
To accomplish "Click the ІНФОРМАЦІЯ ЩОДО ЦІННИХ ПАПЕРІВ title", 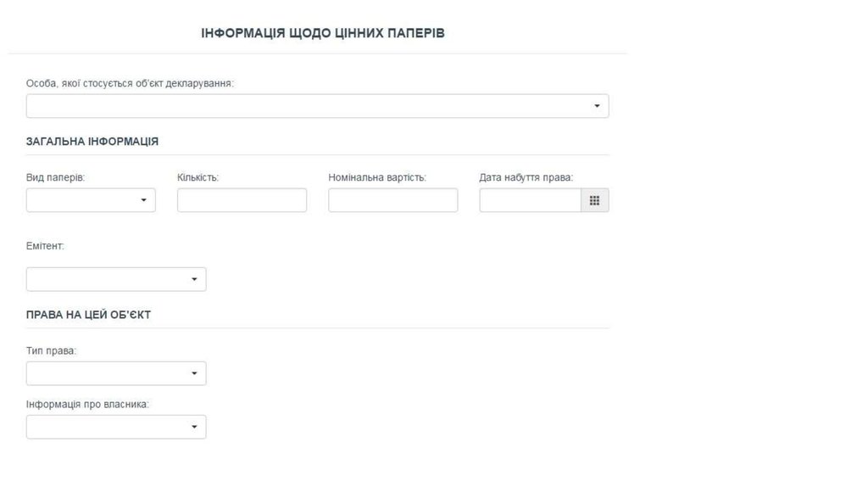I will [x=323, y=33].
